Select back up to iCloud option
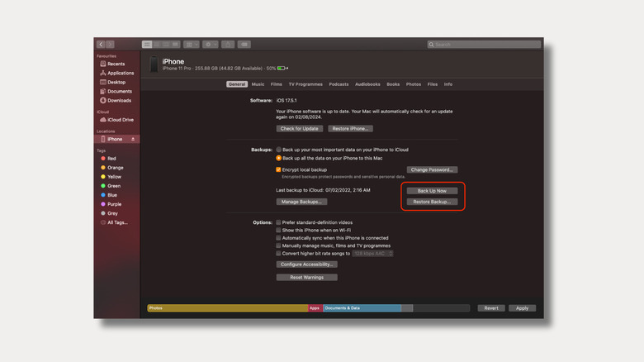This screenshot has width=644, height=362. [279, 150]
